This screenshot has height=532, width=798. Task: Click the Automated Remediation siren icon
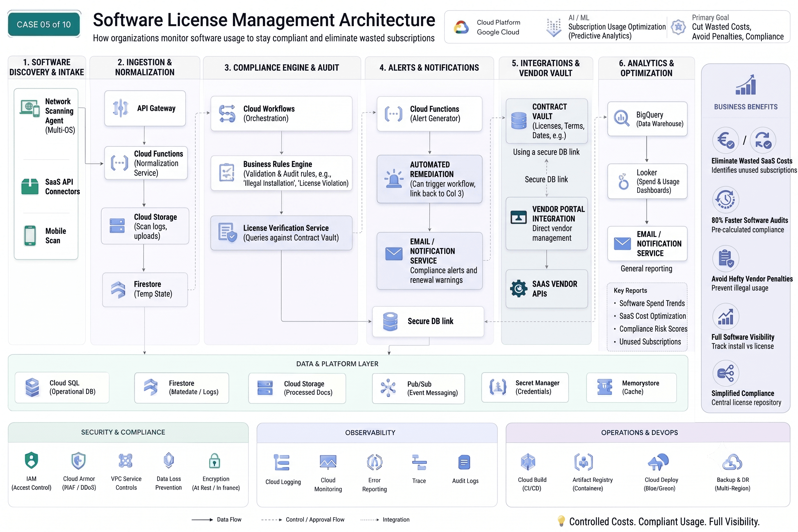coord(394,179)
